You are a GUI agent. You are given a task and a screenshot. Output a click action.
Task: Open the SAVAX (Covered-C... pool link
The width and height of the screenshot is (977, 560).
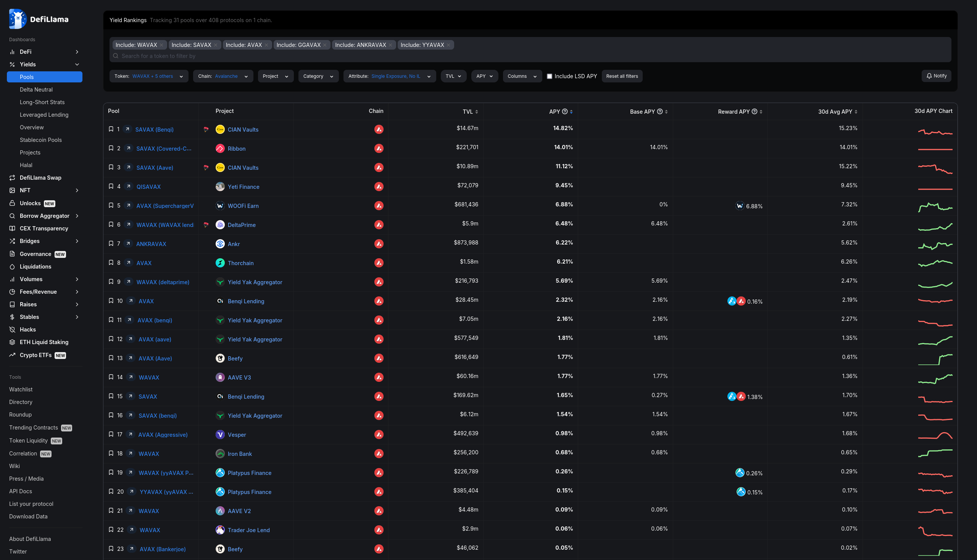[x=164, y=148]
